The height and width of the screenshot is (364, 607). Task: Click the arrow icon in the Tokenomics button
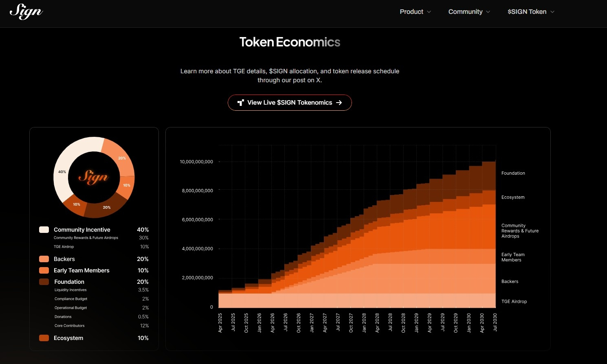339,103
